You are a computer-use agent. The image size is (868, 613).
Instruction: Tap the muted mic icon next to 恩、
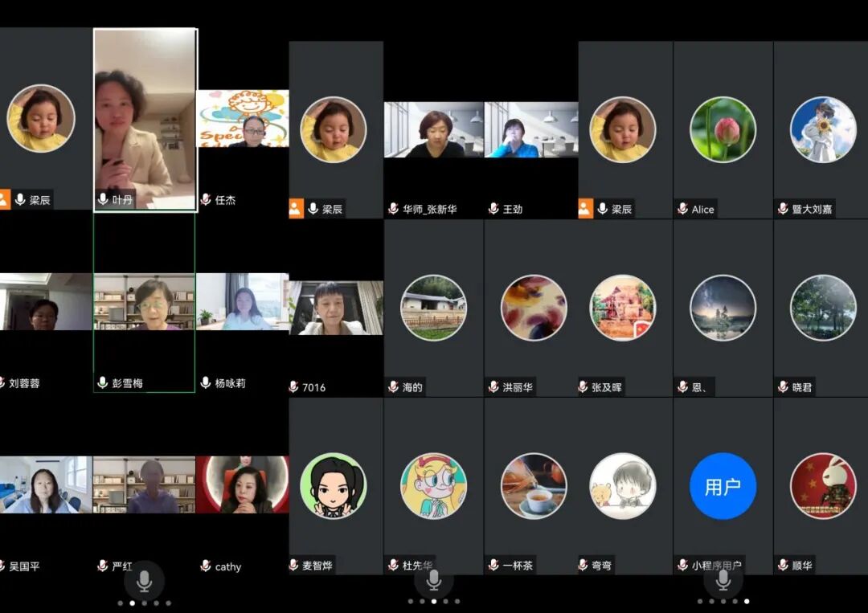click(x=682, y=386)
